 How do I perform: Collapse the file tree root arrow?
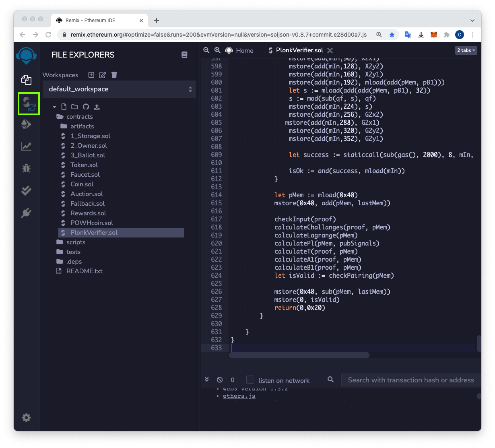click(x=54, y=107)
